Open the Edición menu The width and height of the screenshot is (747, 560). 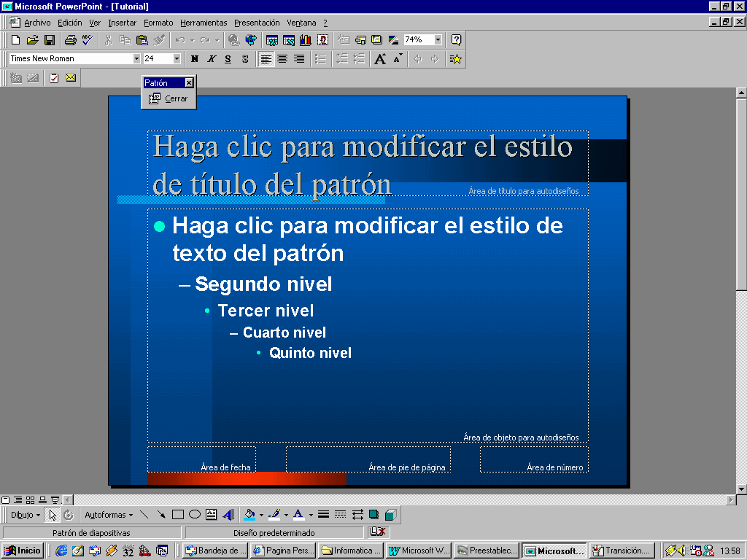pyautogui.click(x=69, y=23)
